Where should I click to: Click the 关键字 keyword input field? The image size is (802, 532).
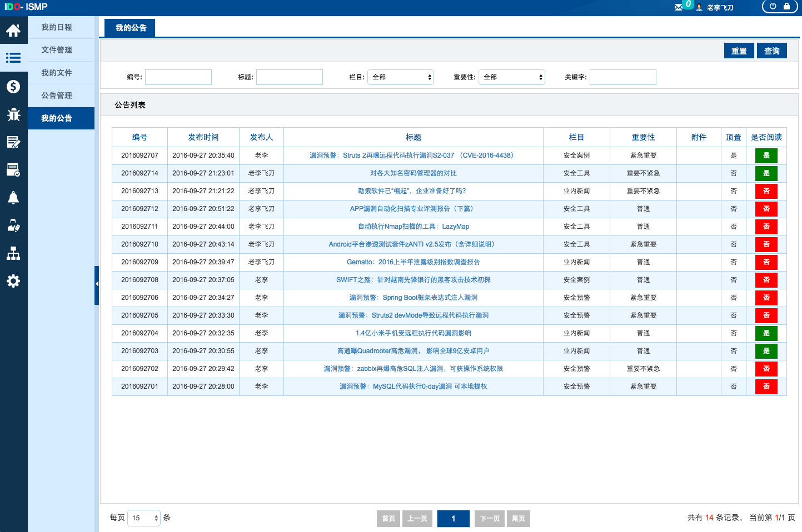click(x=622, y=77)
